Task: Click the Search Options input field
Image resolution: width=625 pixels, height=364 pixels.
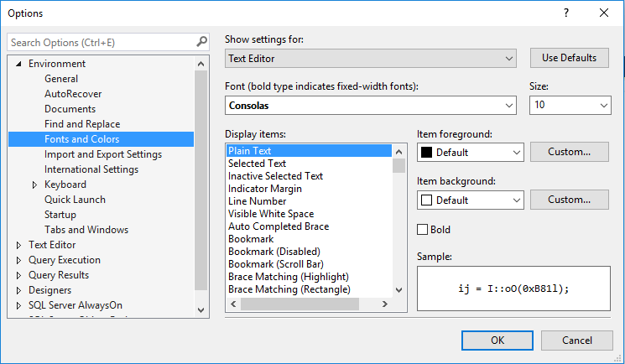Action: tap(101, 42)
